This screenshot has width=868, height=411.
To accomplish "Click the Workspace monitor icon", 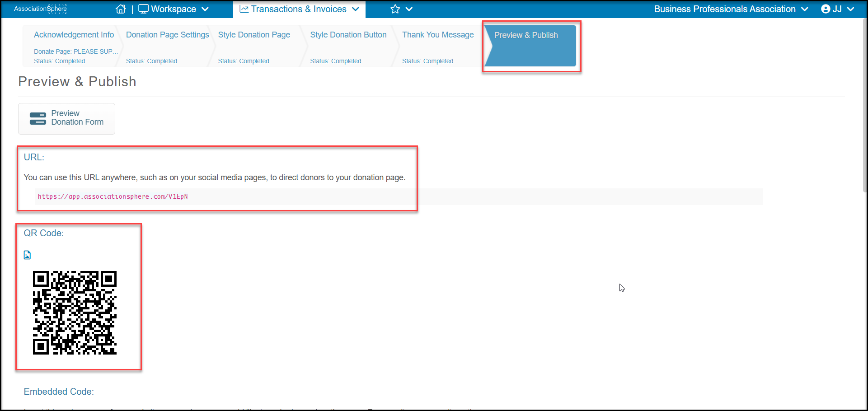I will [143, 9].
